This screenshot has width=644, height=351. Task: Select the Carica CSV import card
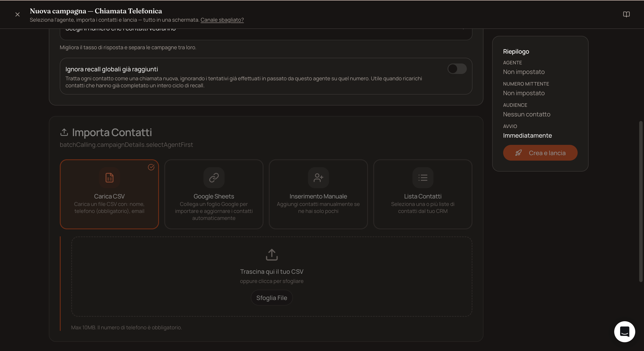(110, 194)
